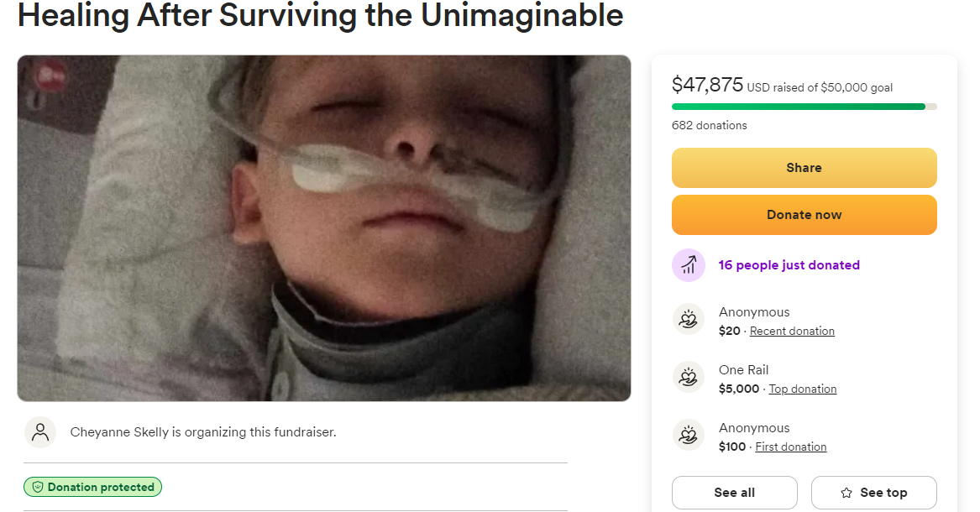Select the "16 people just donated" text
This screenshot has height=512, width=980.
[789, 265]
